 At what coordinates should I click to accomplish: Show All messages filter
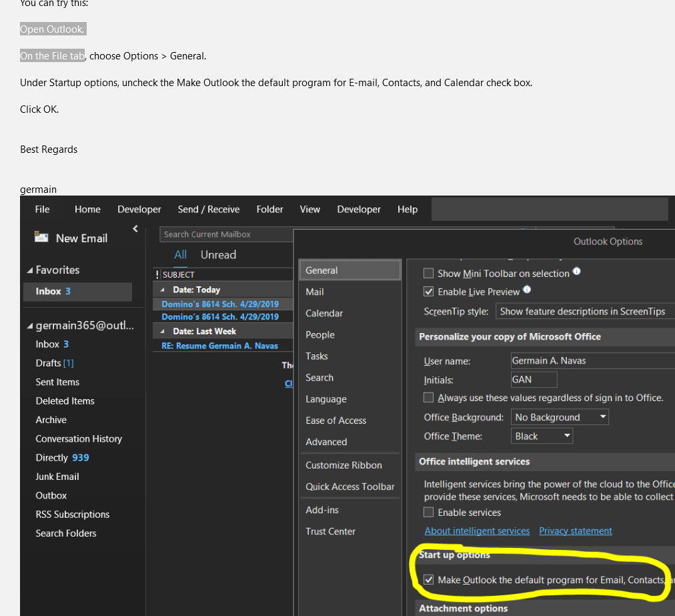pos(180,254)
